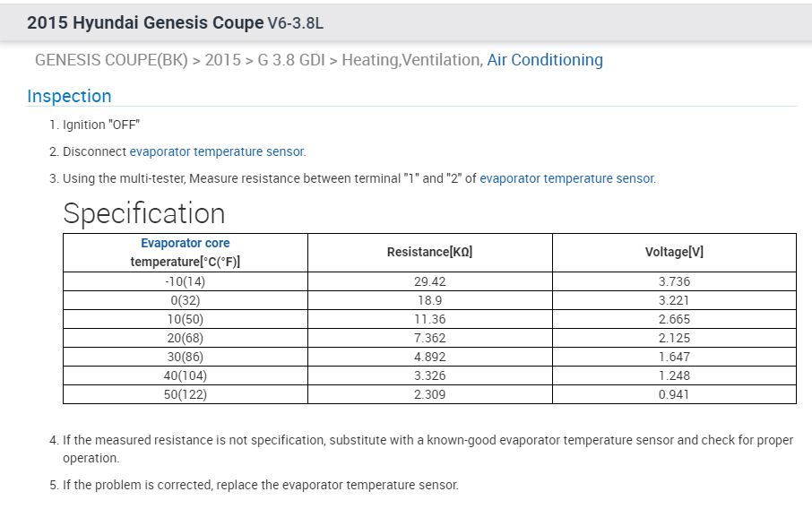Click the Resistance[KΩ] column header
812x509 pixels.
coord(429,252)
